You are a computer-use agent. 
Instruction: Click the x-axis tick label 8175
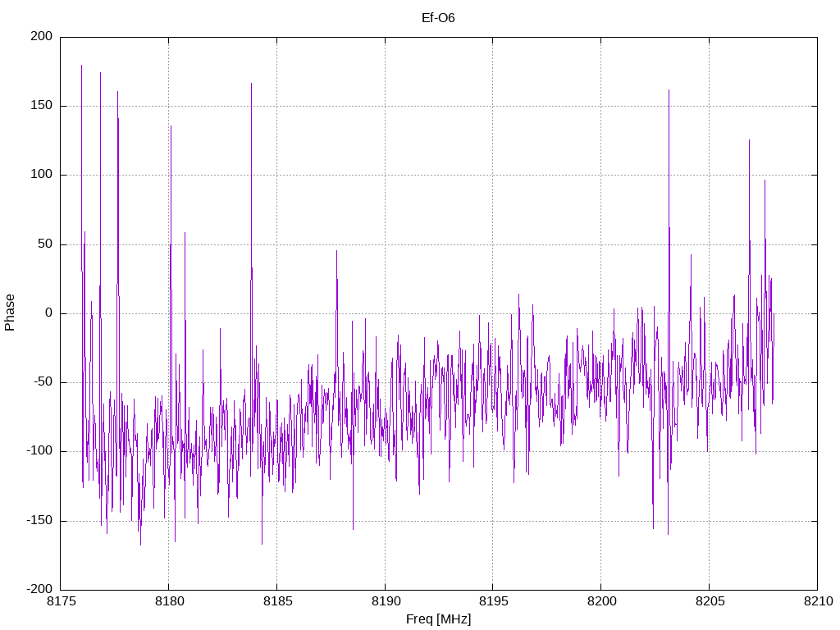click(61, 601)
